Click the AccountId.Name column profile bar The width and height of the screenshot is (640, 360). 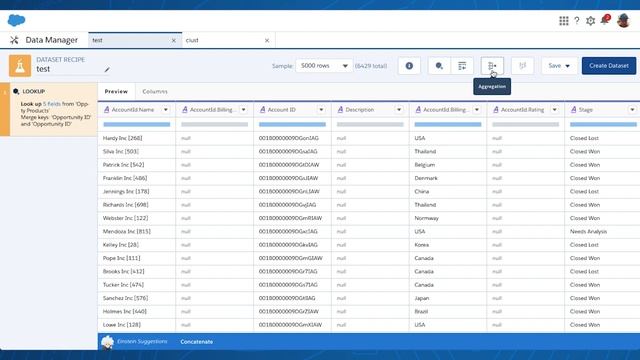[137, 124]
